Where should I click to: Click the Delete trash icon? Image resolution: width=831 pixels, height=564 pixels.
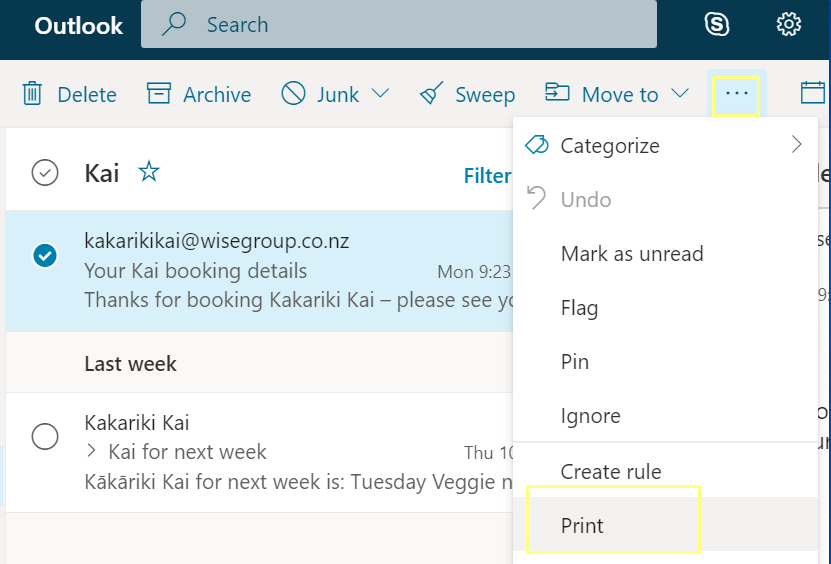point(32,94)
